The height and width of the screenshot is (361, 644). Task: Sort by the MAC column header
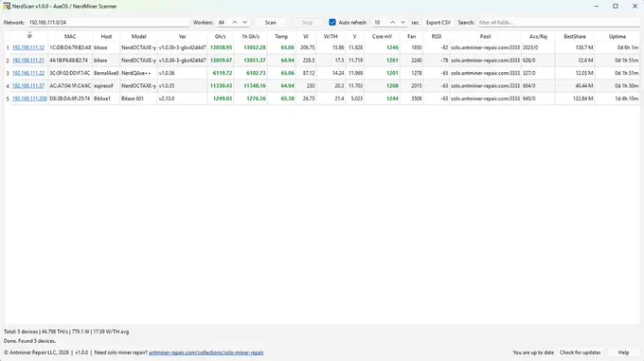pyautogui.click(x=70, y=37)
